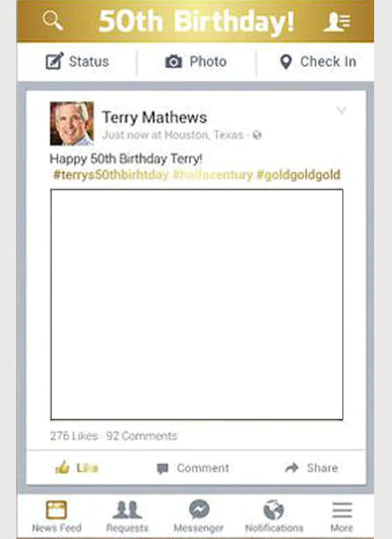
Task: Click the empty white photo frame
Action: click(x=197, y=305)
